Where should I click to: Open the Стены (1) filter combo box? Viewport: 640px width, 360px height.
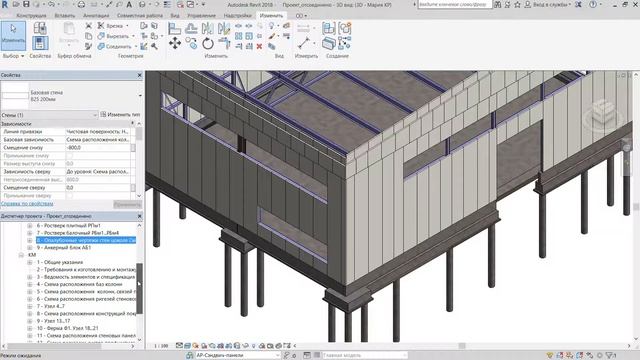click(49, 115)
